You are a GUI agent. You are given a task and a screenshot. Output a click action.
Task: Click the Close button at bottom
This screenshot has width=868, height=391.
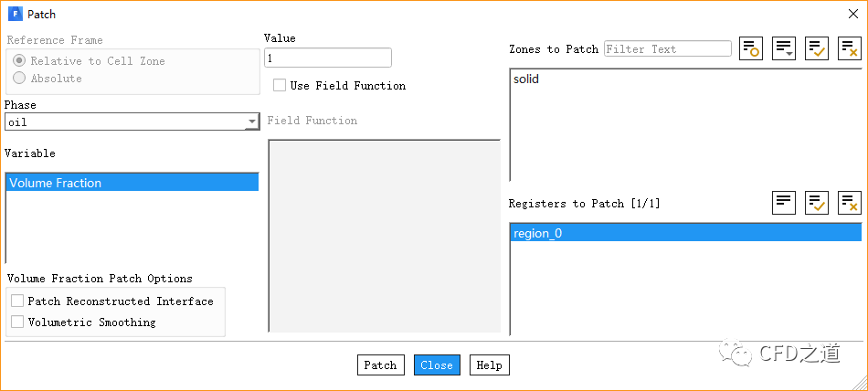436,365
